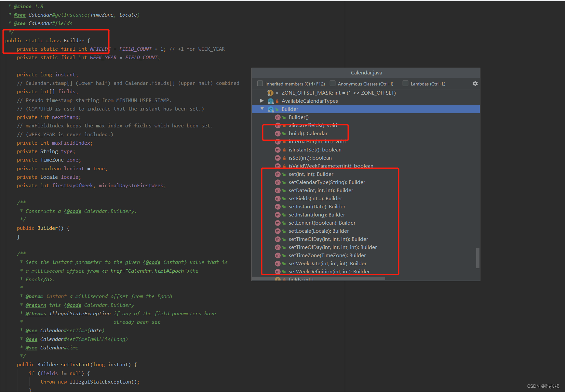Click method icon beside setTimeZone(TimeZone)

coord(277,255)
